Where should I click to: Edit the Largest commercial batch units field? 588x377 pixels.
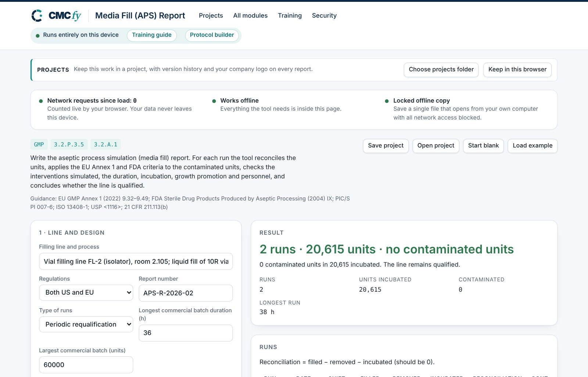tap(86, 365)
